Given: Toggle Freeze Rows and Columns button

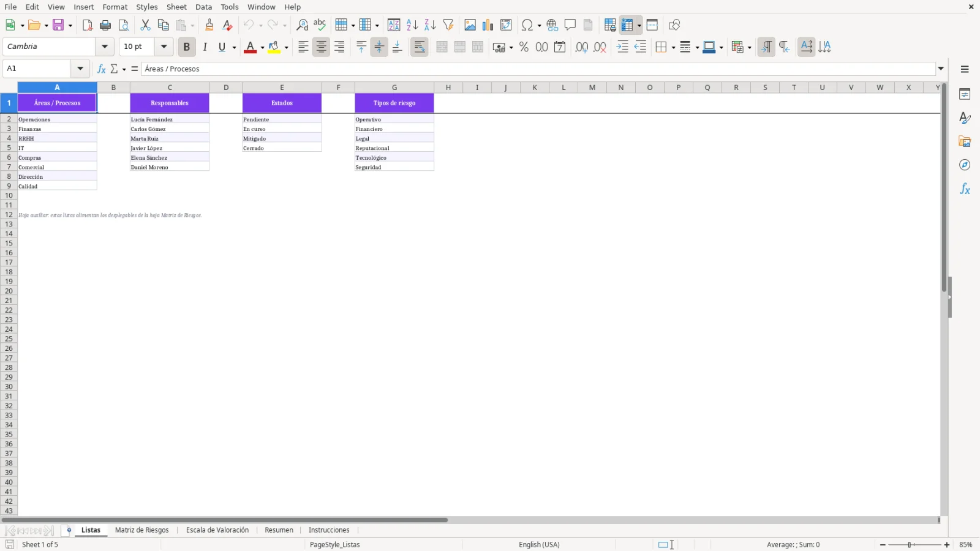Looking at the screenshot, I should [627, 25].
